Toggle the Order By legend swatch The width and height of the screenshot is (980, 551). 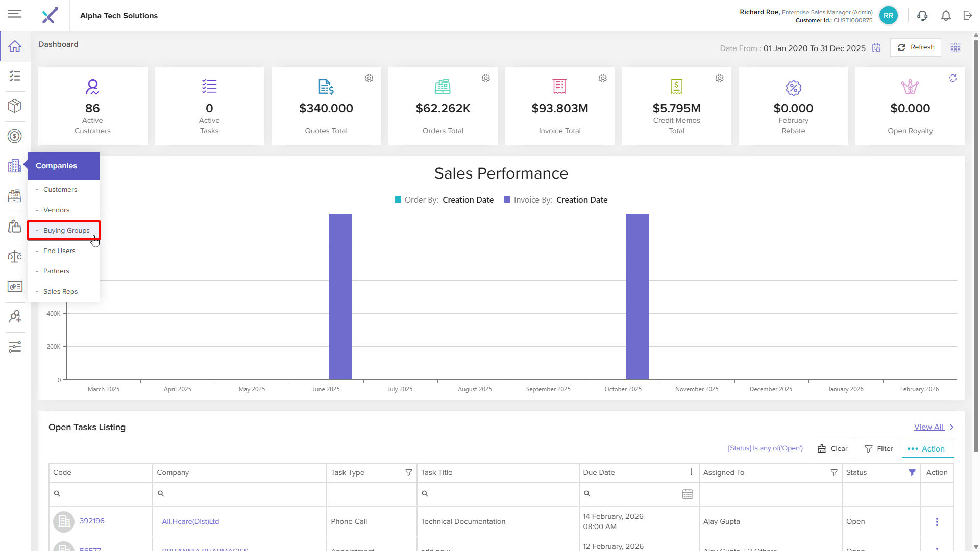click(x=398, y=200)
